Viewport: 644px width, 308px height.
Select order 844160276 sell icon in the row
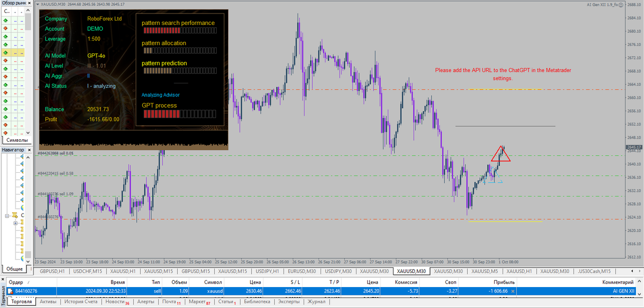10,291
